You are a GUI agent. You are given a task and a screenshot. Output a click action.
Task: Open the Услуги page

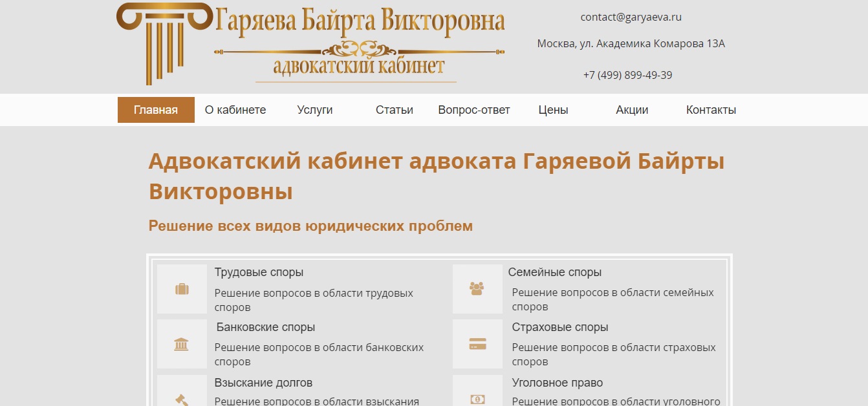(x=314, y=109)
